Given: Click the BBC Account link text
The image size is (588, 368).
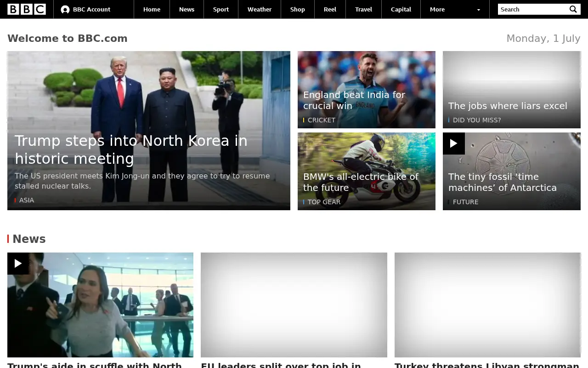Looking at the screenshot, I should tap(91, 9).
